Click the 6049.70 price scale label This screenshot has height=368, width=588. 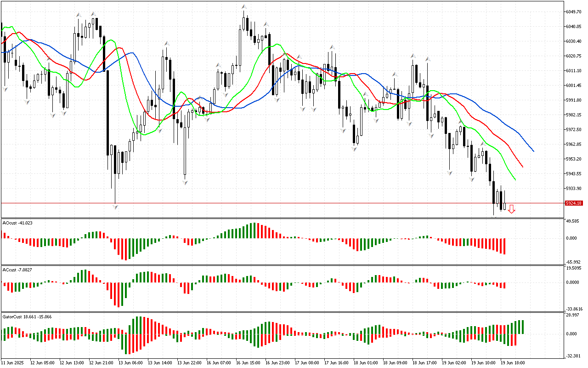pyautogui.click(x=574, y=11)
